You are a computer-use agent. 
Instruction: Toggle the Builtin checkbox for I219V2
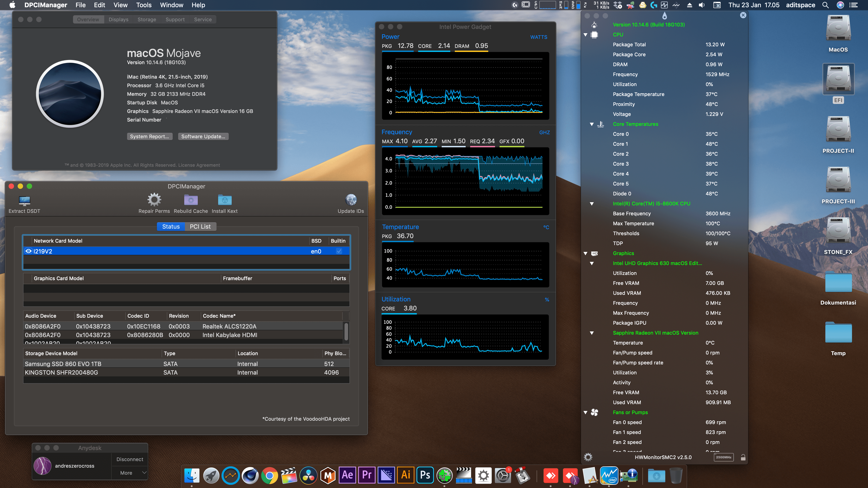click(339, 251)
